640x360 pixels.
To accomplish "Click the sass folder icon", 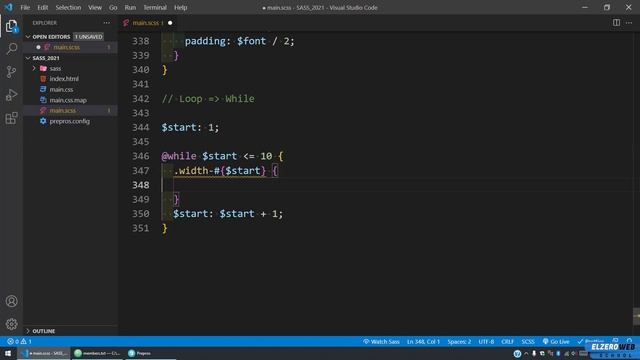I will point(43,68).
